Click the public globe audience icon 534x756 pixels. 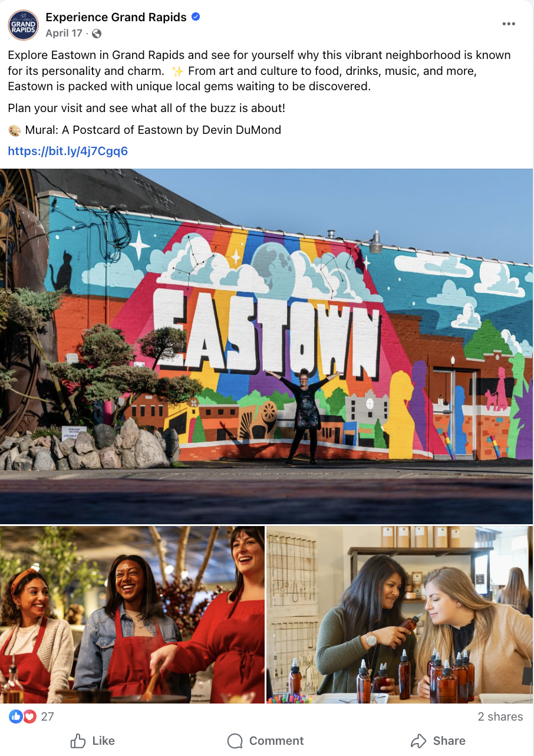(x=97, y=34)
